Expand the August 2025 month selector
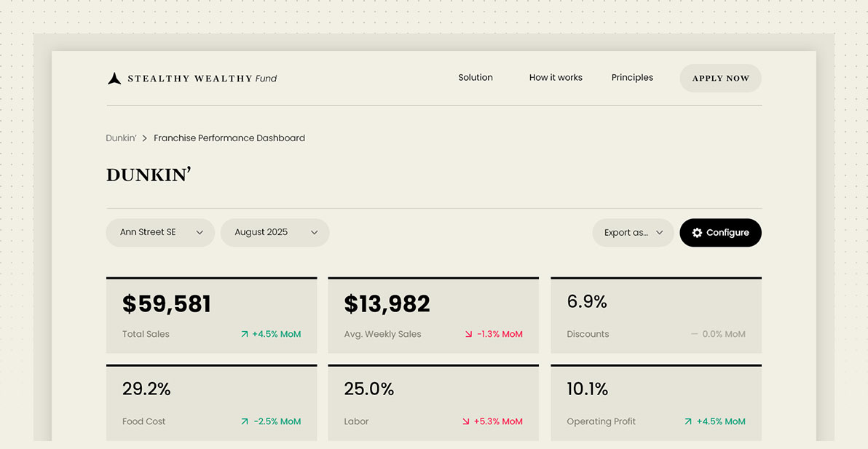The image size is (868, 449). (x=275, y=233)
